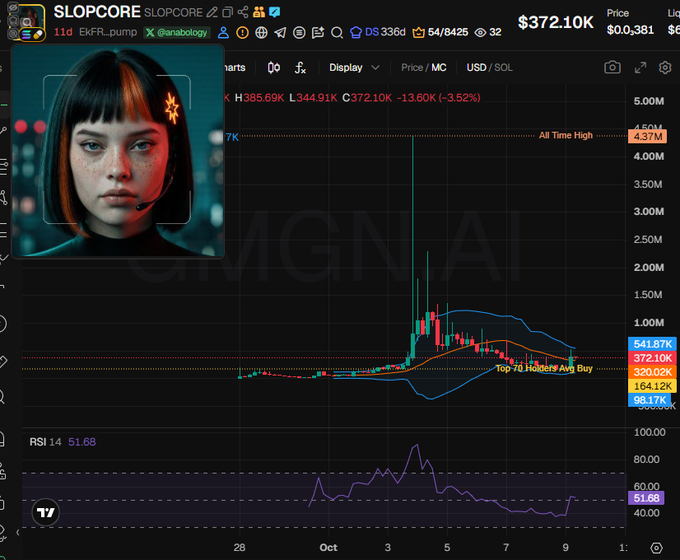Take a chart snapshot with camera icon

coord(612,67)
